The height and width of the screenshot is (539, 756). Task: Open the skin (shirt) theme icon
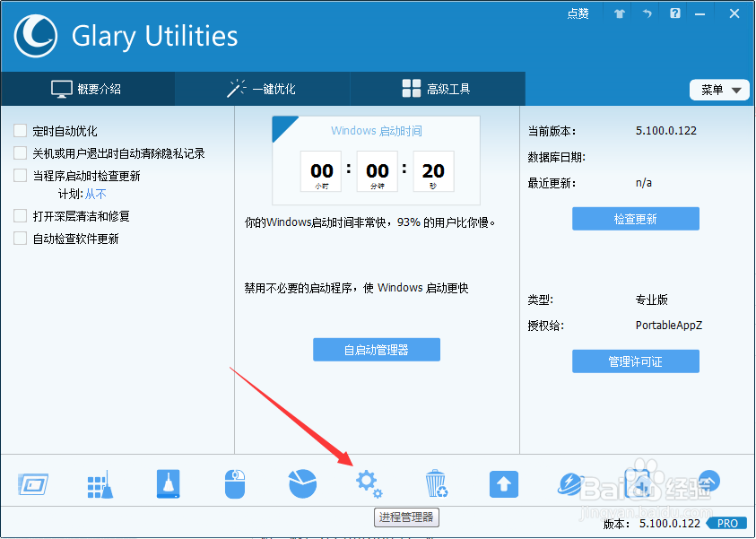[x=619, y=14]
